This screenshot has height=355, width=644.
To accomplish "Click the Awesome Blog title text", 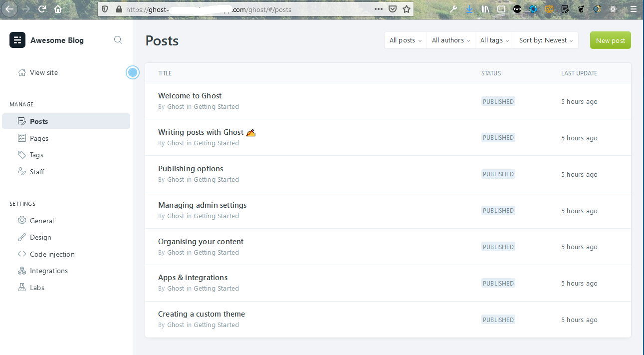I will coord(57,40).
